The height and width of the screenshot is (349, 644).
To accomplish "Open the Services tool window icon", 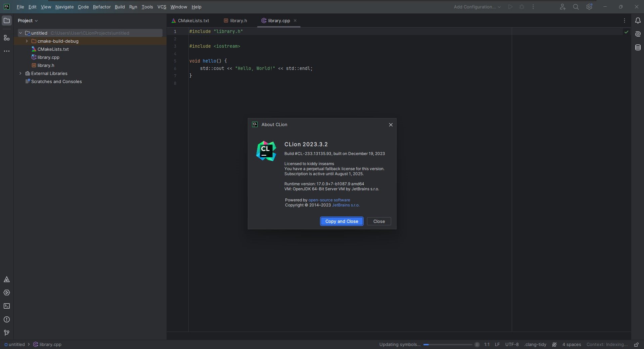I will pyautogui.click(x=7, y=293).
